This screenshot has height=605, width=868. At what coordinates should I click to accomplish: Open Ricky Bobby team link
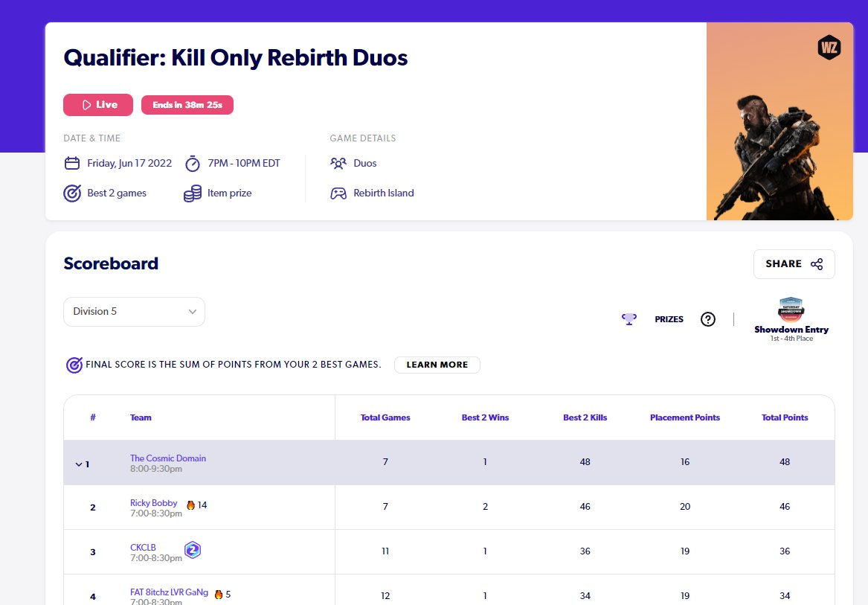(153, 502)
